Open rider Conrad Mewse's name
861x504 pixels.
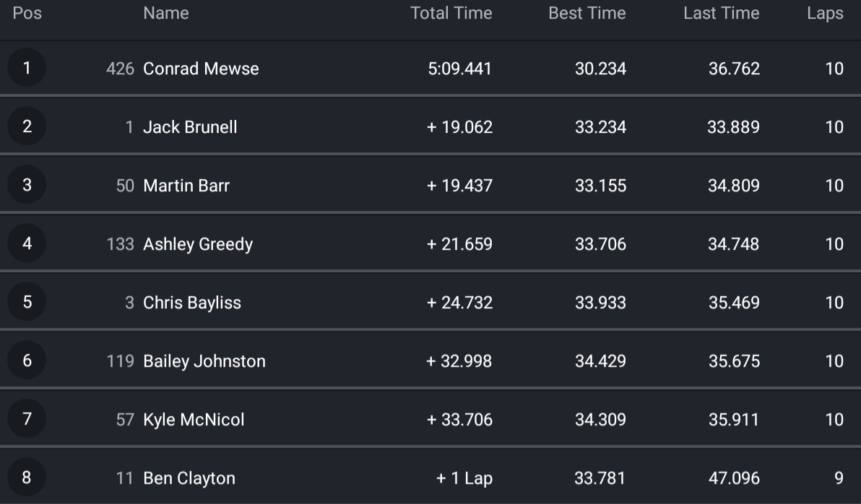(x=201, y=69)
